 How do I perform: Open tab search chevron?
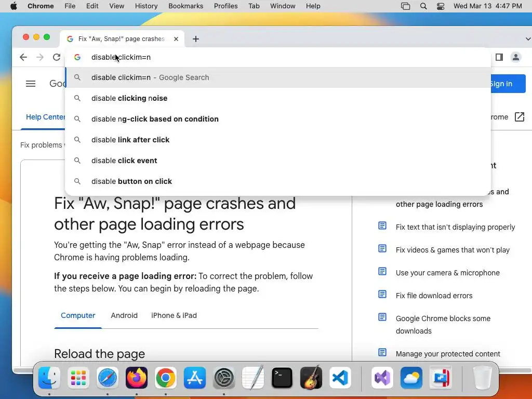[528, 39]
